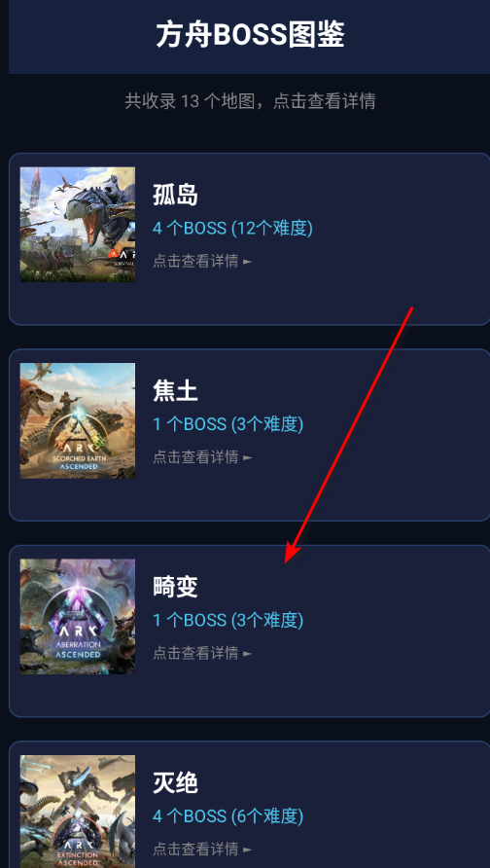Open the 孤岛 map cover thumbnail

(78, 224)
